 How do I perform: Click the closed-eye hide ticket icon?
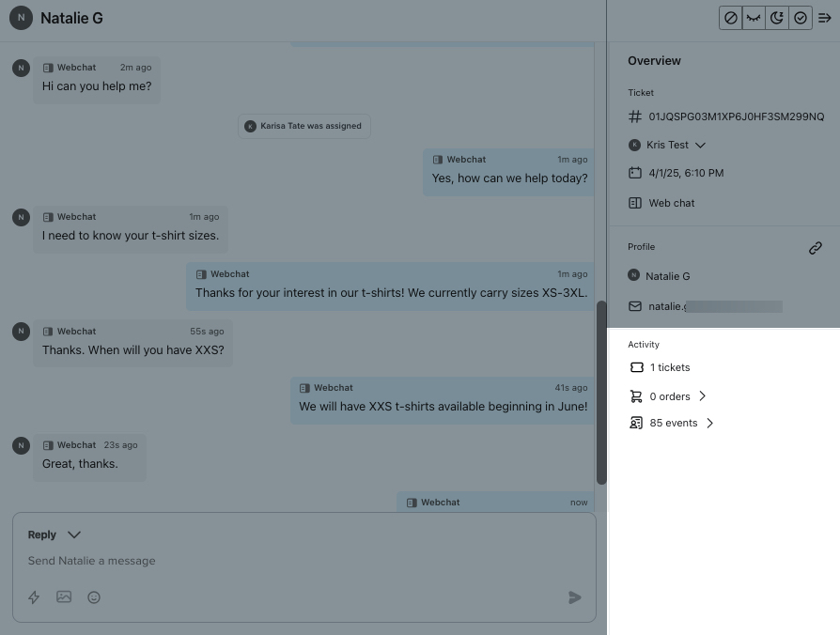pos(754,18)
